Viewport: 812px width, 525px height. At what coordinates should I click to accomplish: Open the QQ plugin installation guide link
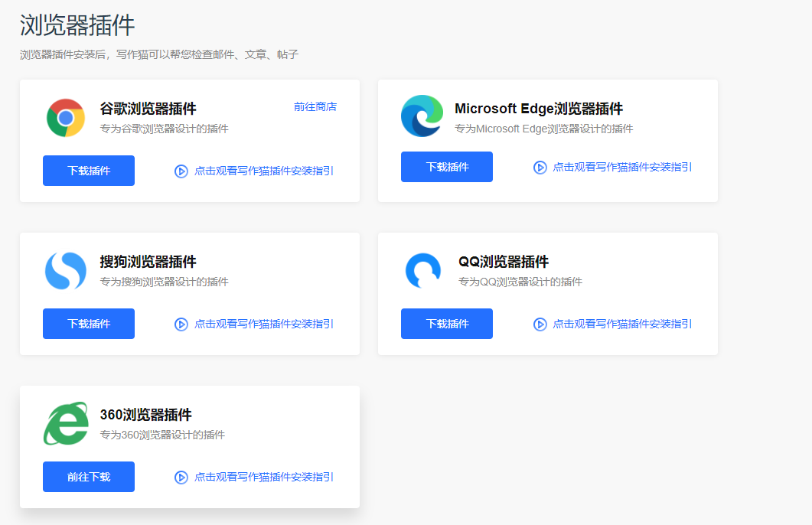611,324
